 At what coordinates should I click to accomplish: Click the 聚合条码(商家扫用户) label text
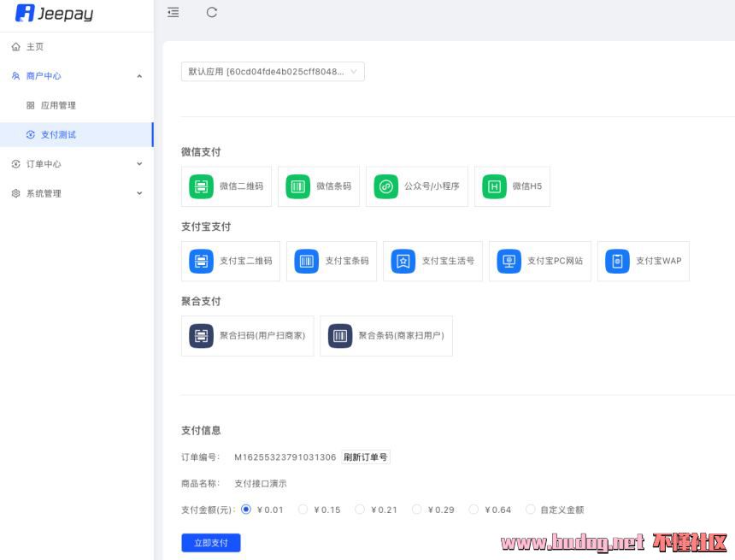click(401, 336)
